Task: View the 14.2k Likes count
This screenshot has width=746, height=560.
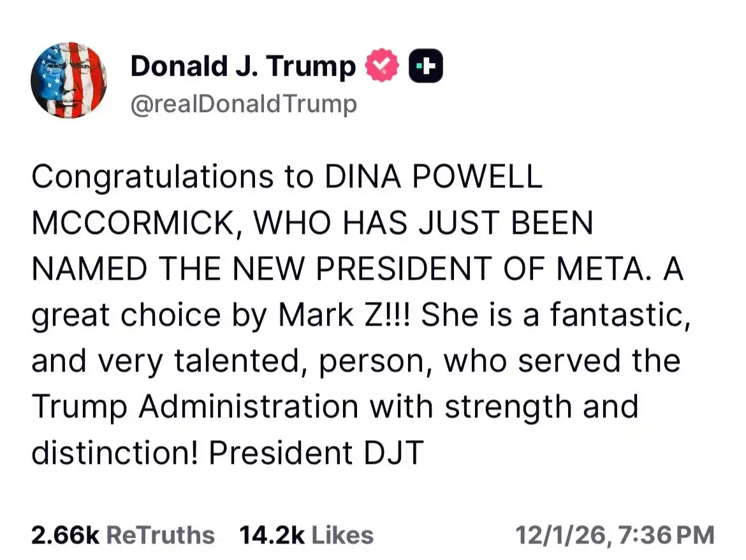Action: point(271,535)
